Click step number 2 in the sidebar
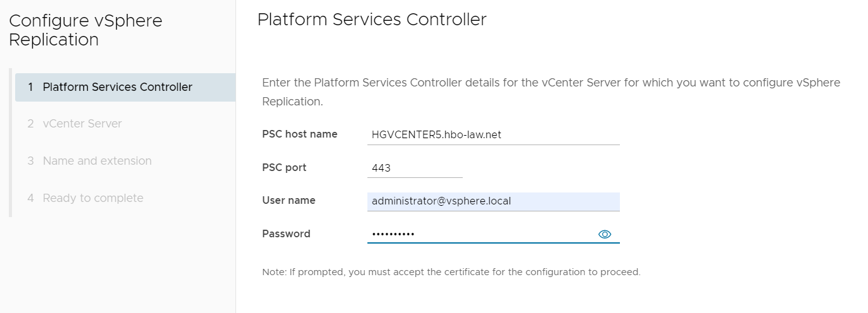This screenshot has width=868, height=313. click(30, 124)
